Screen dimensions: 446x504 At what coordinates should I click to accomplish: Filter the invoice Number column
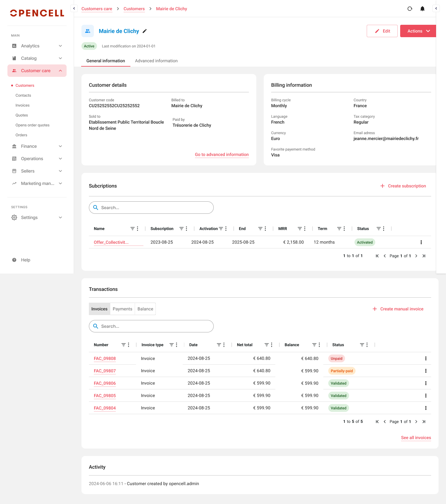[123, 345]
